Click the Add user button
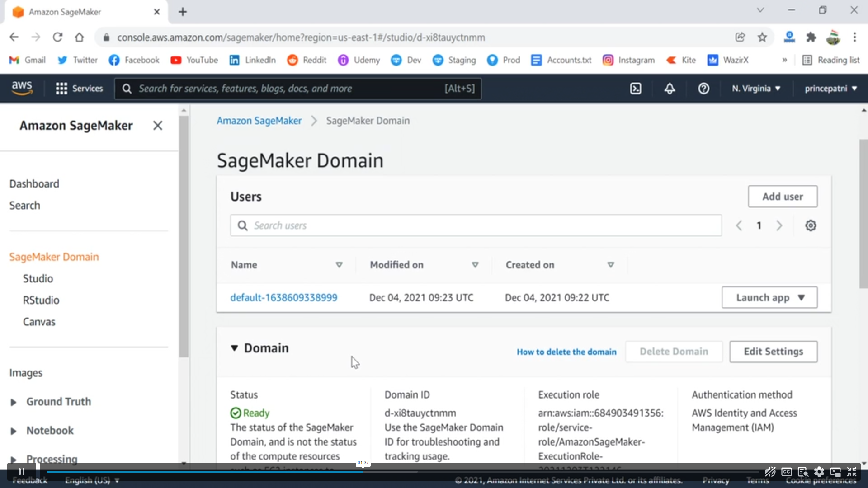The width and height of the screenshot is (868, 488). click(782, 196)
